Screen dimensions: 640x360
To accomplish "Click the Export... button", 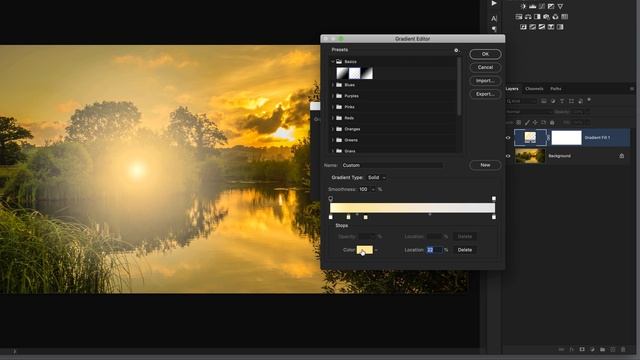I will pos(485,94).
